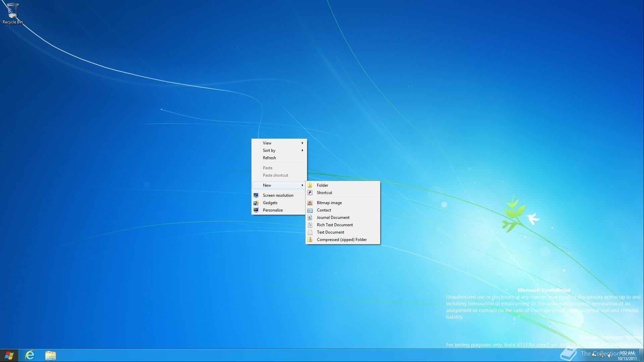Click the Show desktop button at taskbar end
This screenshot has width=644, height=362.
click(x=641, y=356)
